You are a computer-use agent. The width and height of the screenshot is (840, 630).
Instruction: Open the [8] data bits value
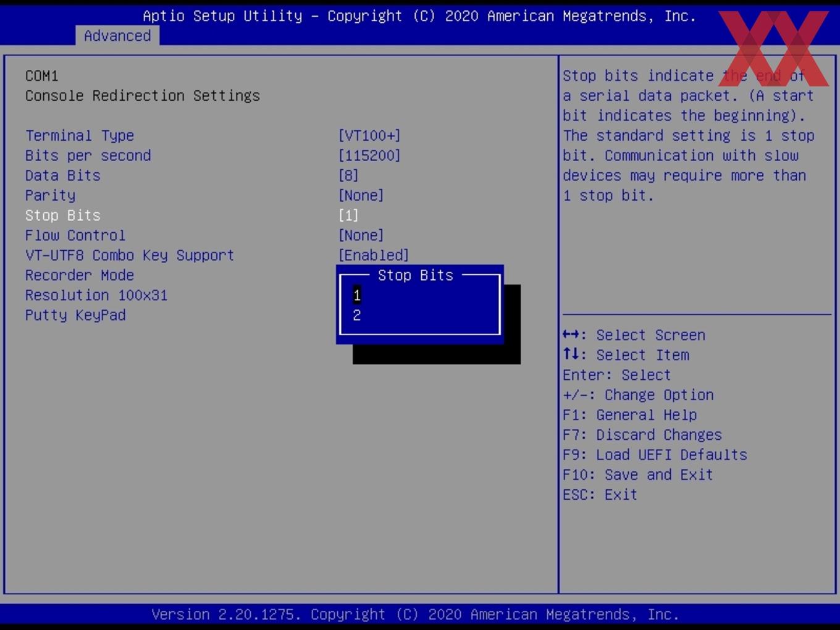[348, 175]
